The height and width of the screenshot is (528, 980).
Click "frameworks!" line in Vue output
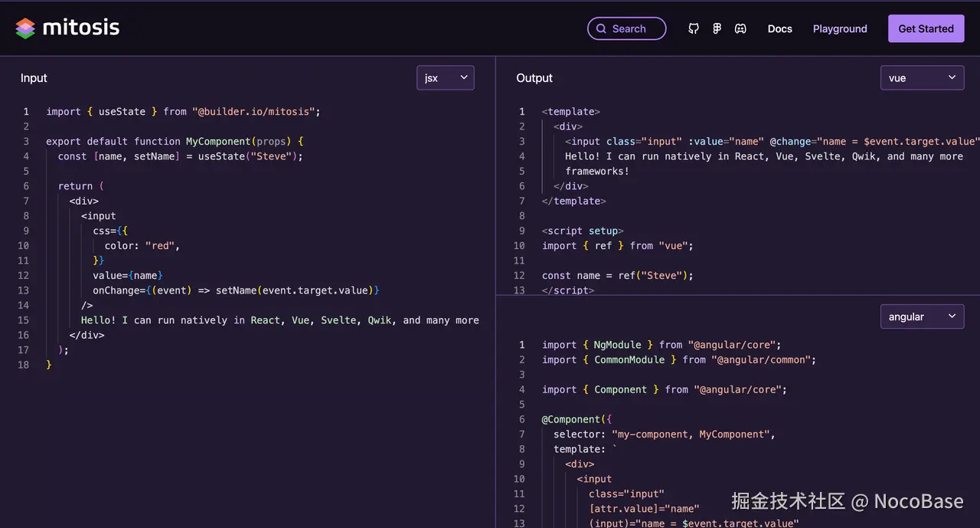pos(597,172)
